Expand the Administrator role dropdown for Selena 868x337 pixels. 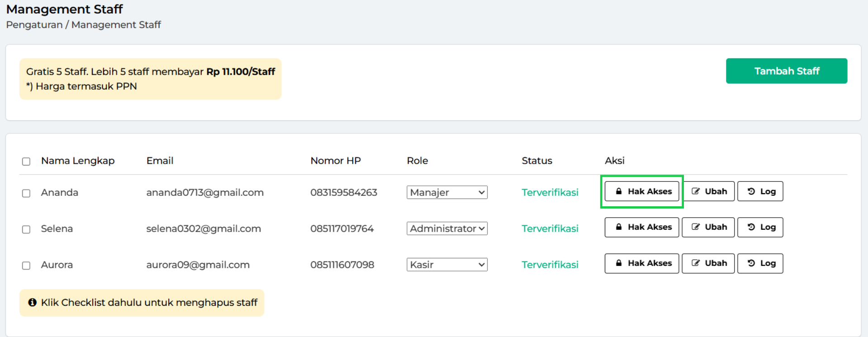tap(446, 228)
